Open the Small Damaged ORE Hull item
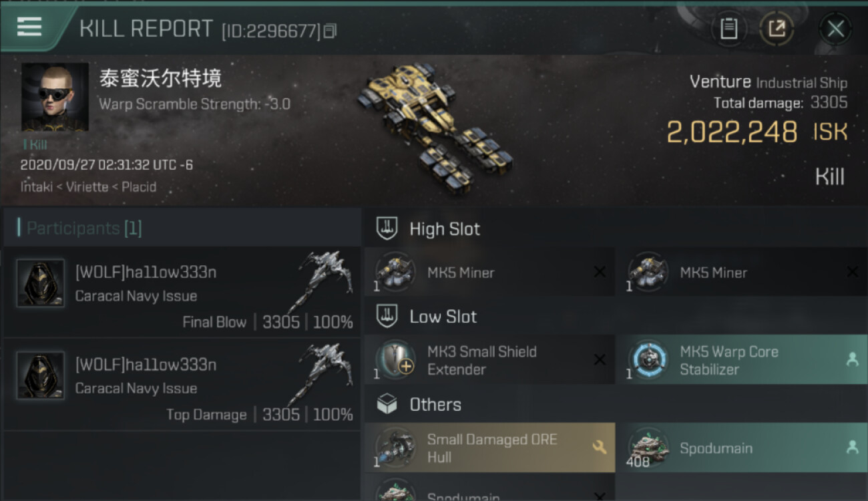Screen dimensions: 868x501 pos(489,448)
